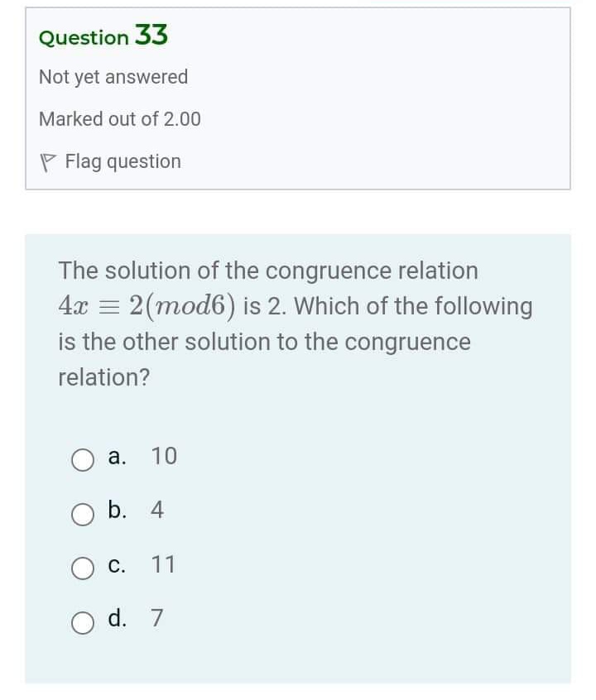Click inside the question information panel
The width and height of the screenshot is (596, 700).
[x=298, y=99]
